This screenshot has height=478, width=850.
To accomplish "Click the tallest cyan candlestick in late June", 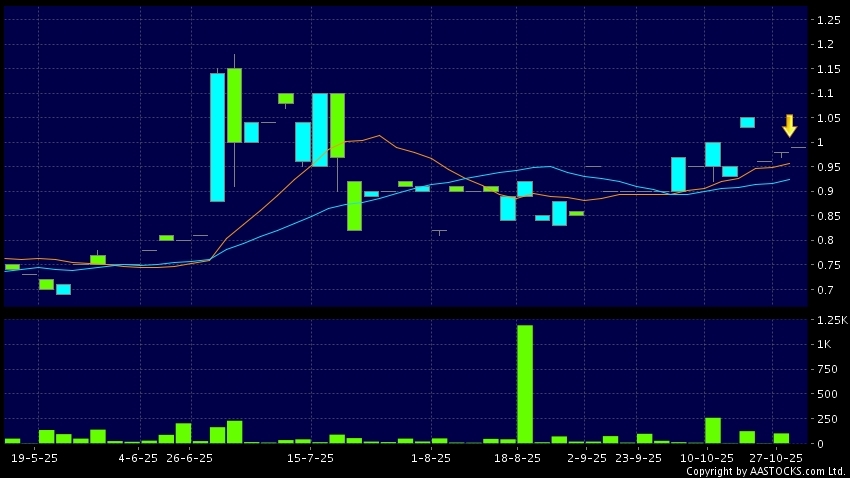I will (217, 137).
